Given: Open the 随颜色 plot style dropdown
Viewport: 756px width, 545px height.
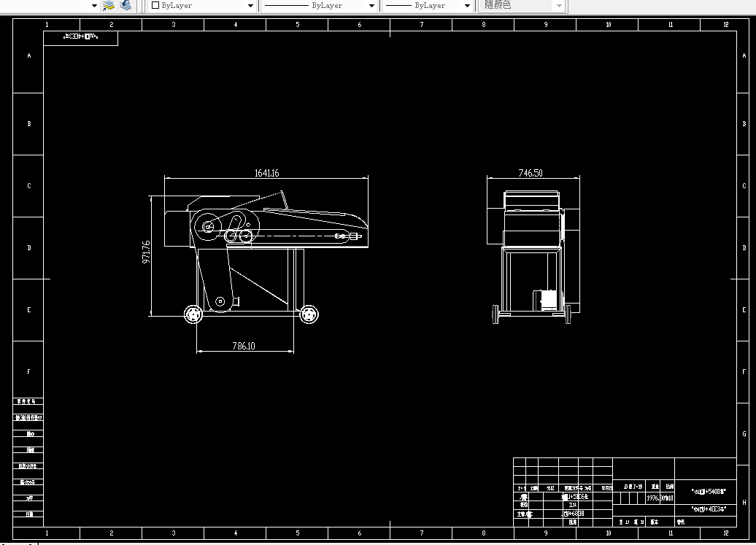Looking at the screenshot, I should point(559,6).
